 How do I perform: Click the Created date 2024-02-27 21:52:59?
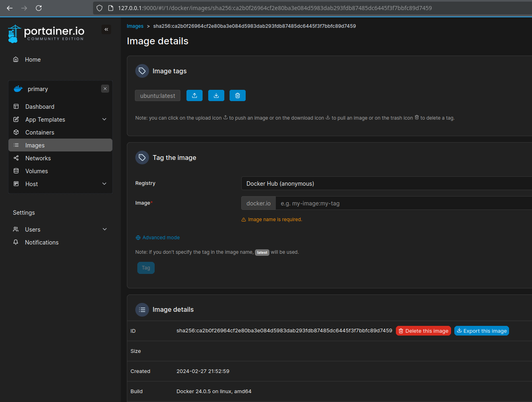coord(203,371)
